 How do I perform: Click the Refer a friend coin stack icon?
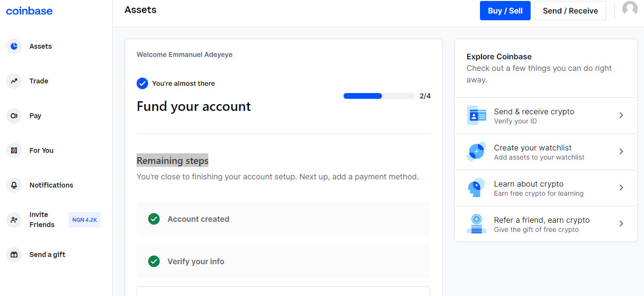[x=477, y=224]
